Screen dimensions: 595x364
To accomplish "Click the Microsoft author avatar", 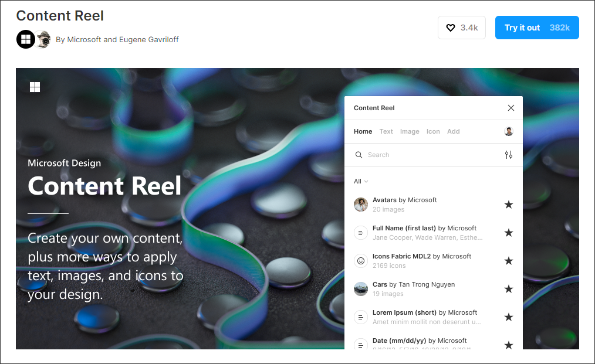I will (x=26, y=39).
